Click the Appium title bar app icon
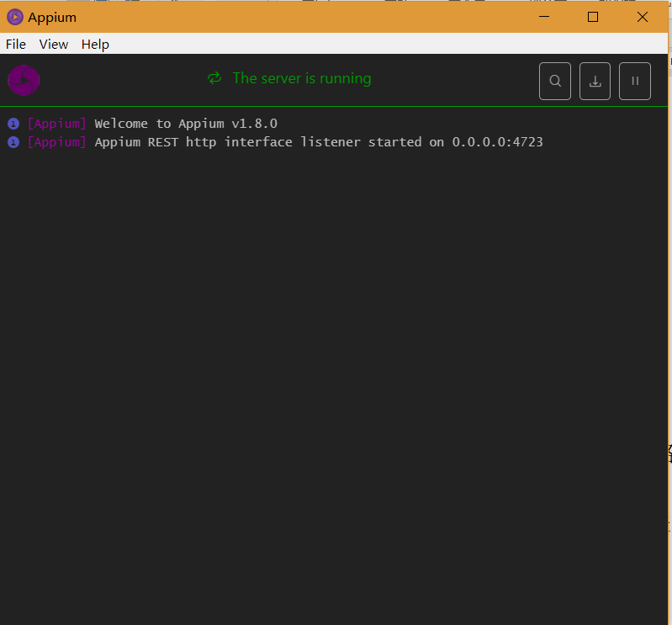Image resolution: width=672 pixels, height=625 pixels. click(15, 17)
